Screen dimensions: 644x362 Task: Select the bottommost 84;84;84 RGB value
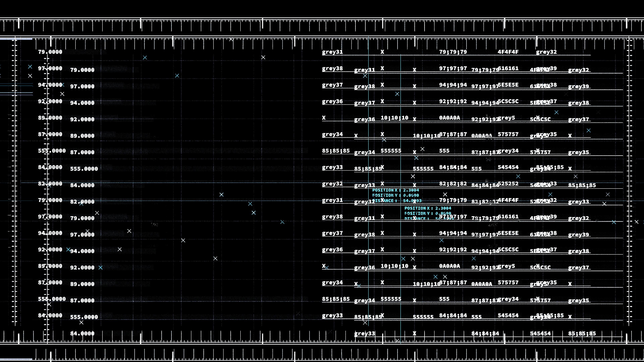click(x=485, y=333)
